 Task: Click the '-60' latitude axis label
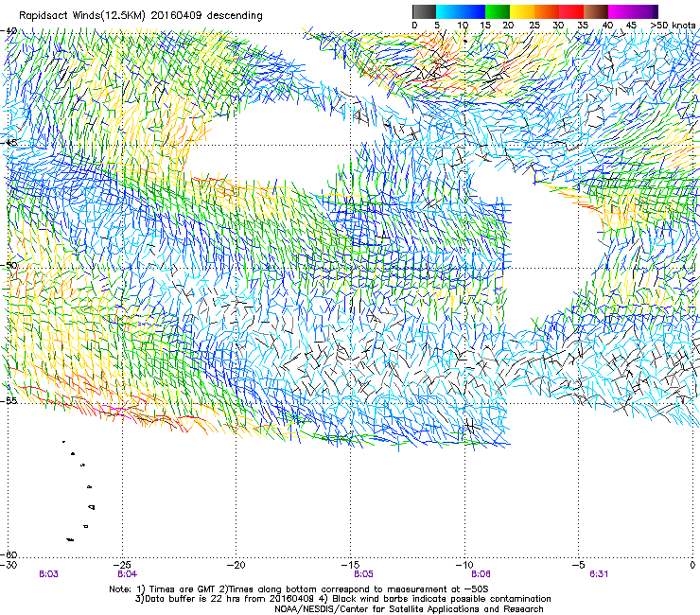pyautogui.click(x=9, y=554)
